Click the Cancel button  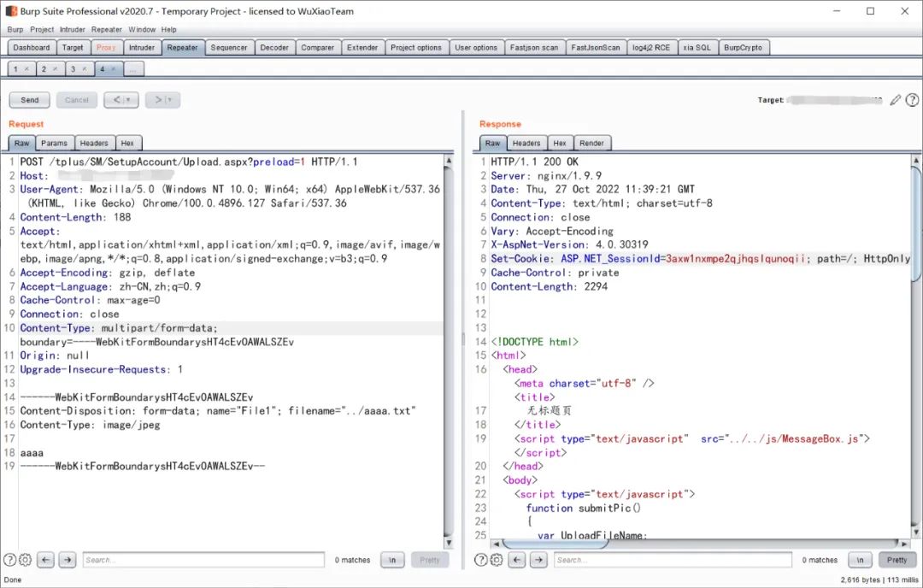pyautogui.click(x=77, y=100)
